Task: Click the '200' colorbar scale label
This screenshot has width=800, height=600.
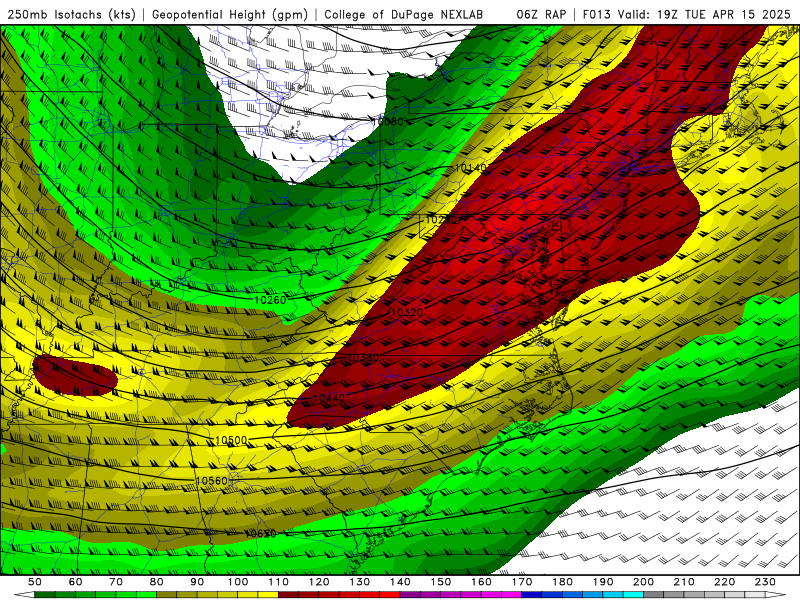Action: click(644, 582)
